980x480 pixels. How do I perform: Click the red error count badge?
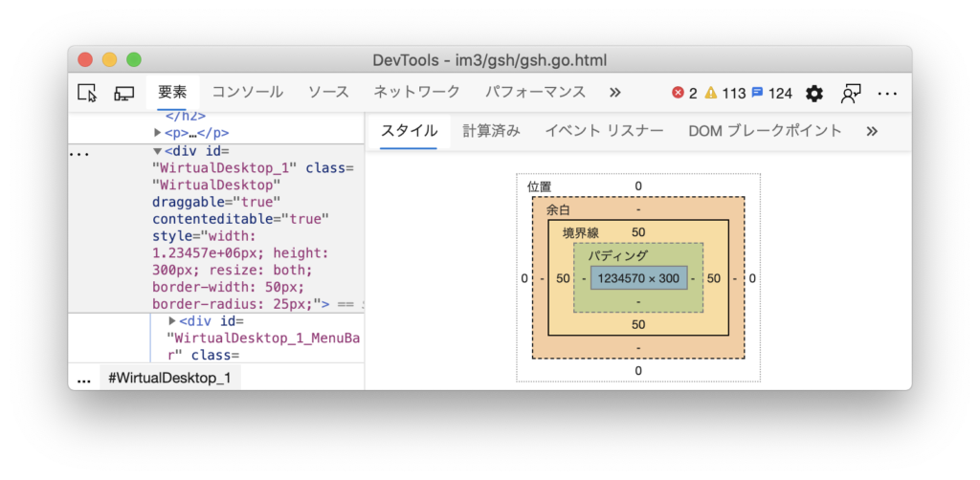[x=684, y=93]
